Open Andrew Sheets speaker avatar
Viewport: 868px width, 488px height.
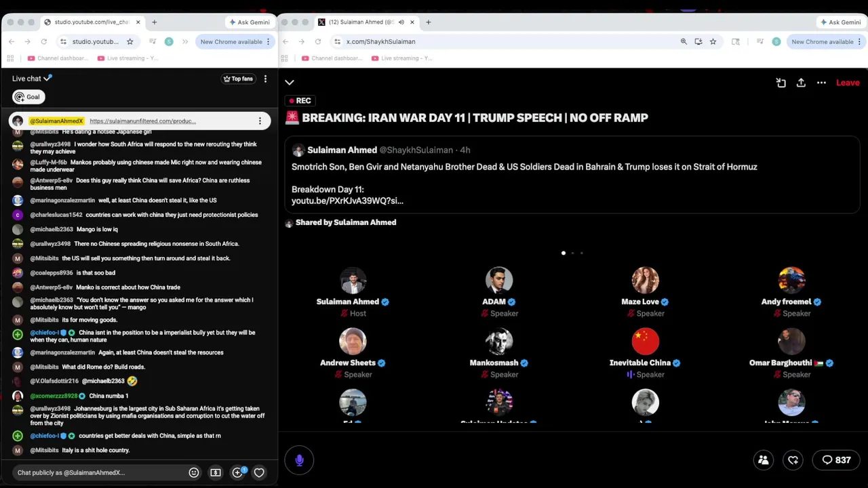[353, 342]
